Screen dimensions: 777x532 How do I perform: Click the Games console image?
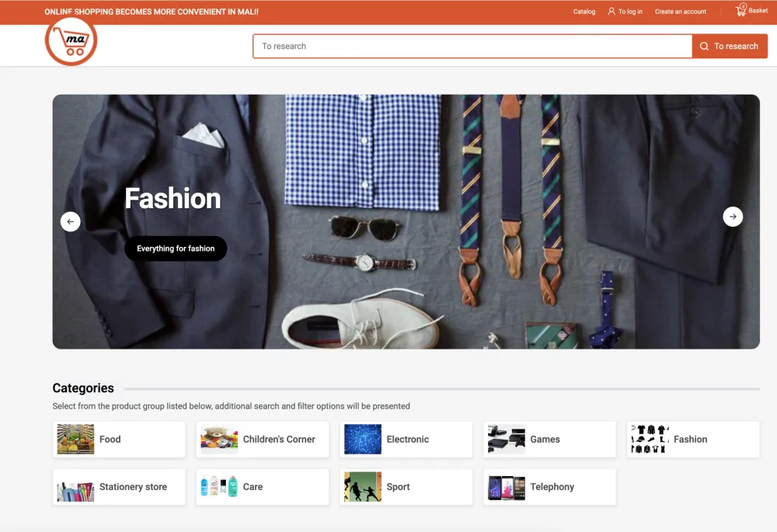pos(507,440)
